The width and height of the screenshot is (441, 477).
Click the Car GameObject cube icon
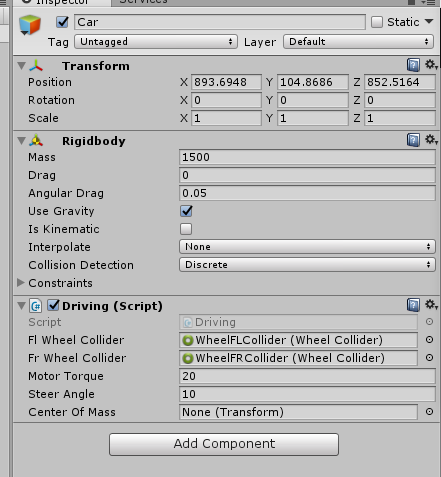[x=30, y=25]
